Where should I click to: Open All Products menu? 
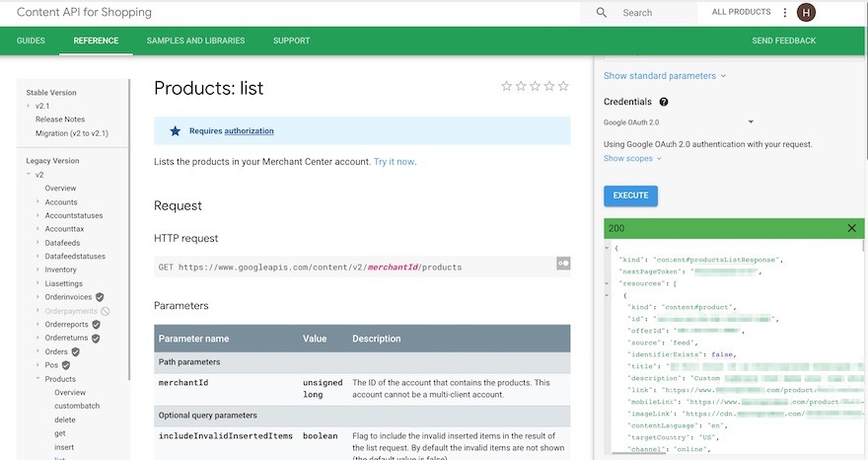tap(741, 12)
